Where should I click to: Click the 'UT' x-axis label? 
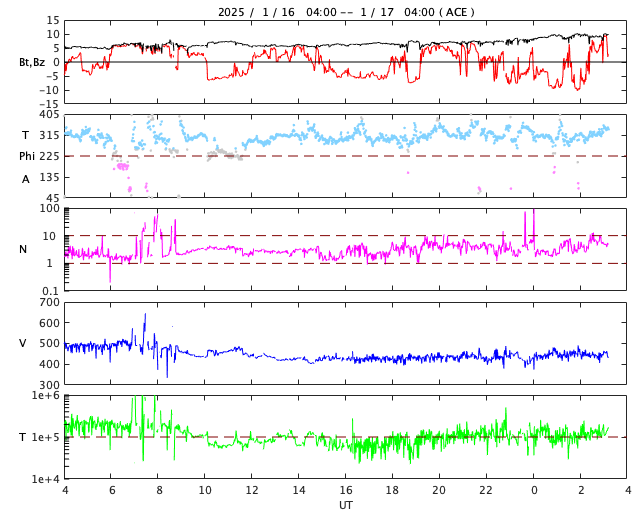[346, 505]
